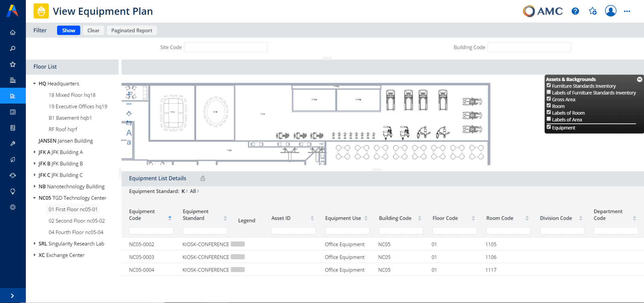644x303 pixels.
Task: Enable the Labels of Area checkbox
Action: coord(549,119)
